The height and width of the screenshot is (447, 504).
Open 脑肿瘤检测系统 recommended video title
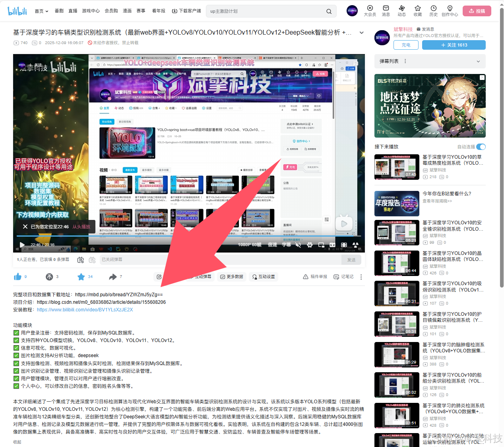(454, 348)
